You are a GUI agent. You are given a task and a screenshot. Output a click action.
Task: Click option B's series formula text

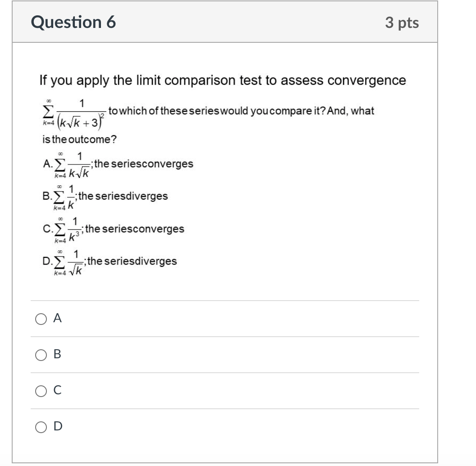pos(104,196)
